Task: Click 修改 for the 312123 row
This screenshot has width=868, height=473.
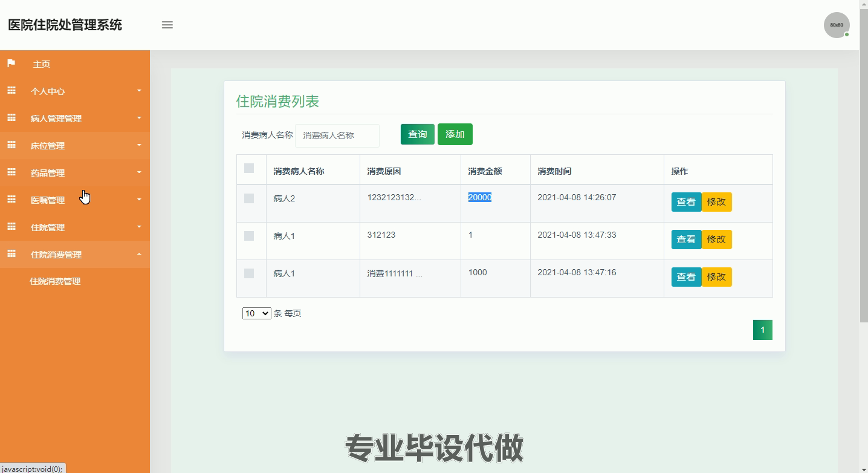Action: coord(716,240)
